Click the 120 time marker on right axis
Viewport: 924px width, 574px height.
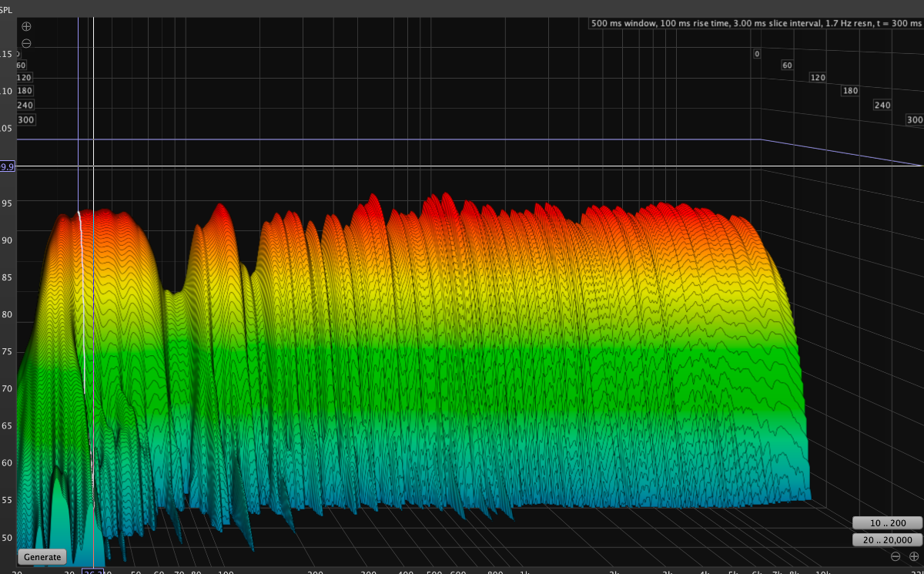pyautogui.click(x=817, y=78)
